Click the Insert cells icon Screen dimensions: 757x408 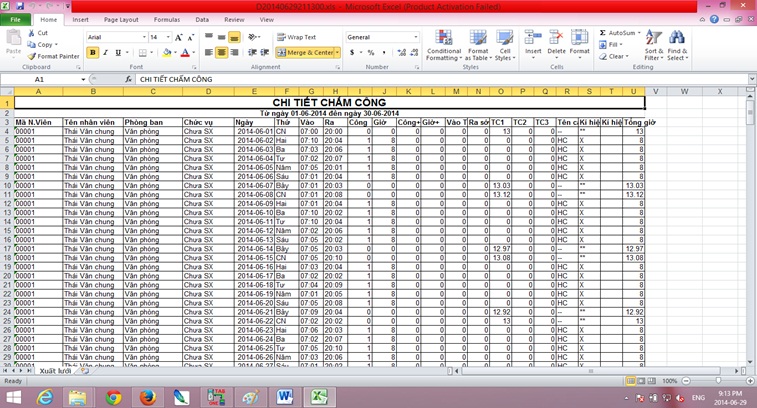pos(533,38)
